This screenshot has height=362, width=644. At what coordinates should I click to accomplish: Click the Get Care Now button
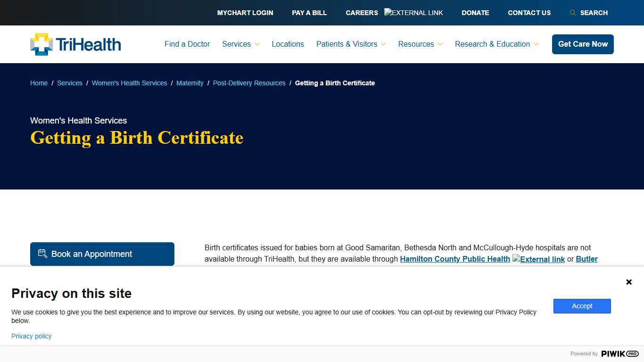coord(583,44)
